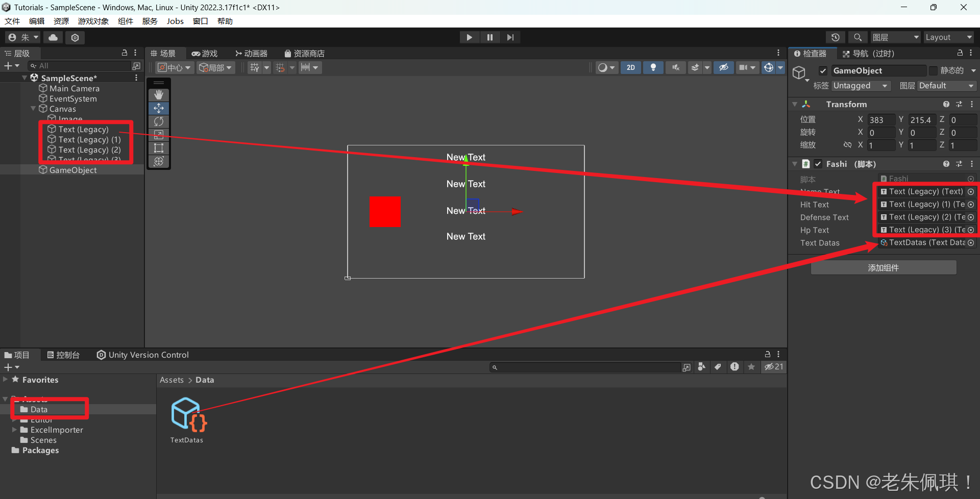Toggle hidden objects visibility in scene
The width and height of the screenshot is (980, 499).
click(x=724, y=67)
